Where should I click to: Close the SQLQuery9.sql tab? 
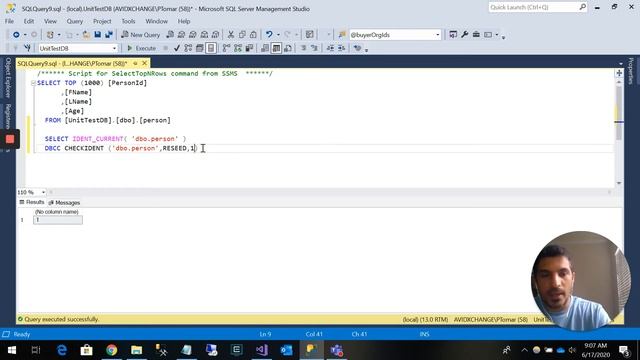click(x=144, y=63)
